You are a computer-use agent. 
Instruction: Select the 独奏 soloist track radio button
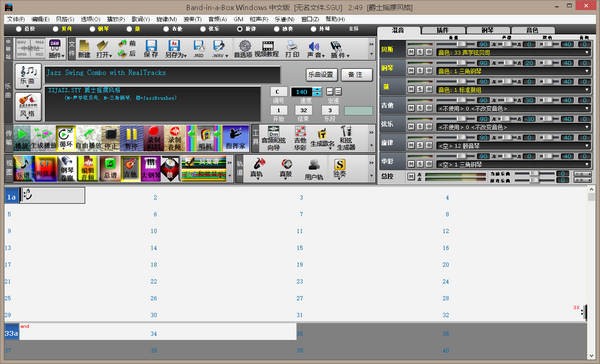point(276,29)
